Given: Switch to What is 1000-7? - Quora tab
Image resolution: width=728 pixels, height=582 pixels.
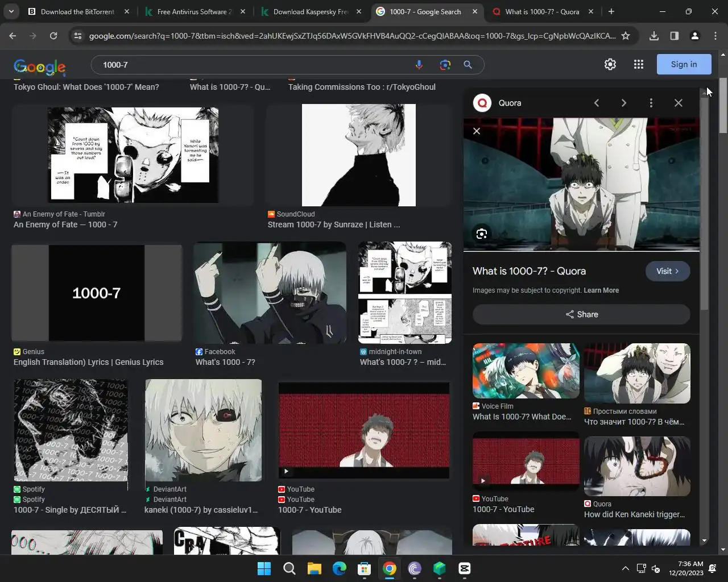Looking at the screenshot, I should pyautogui.click(x=543, y=11).
